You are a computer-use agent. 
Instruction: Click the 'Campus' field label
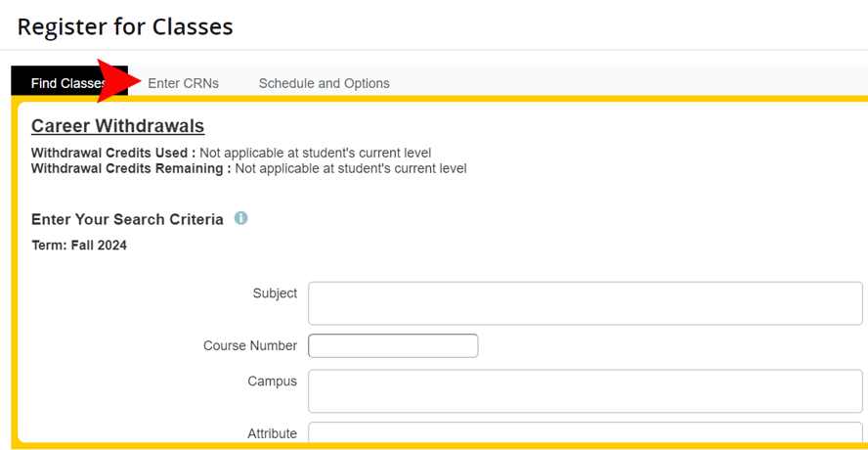(x=273, y=382)
